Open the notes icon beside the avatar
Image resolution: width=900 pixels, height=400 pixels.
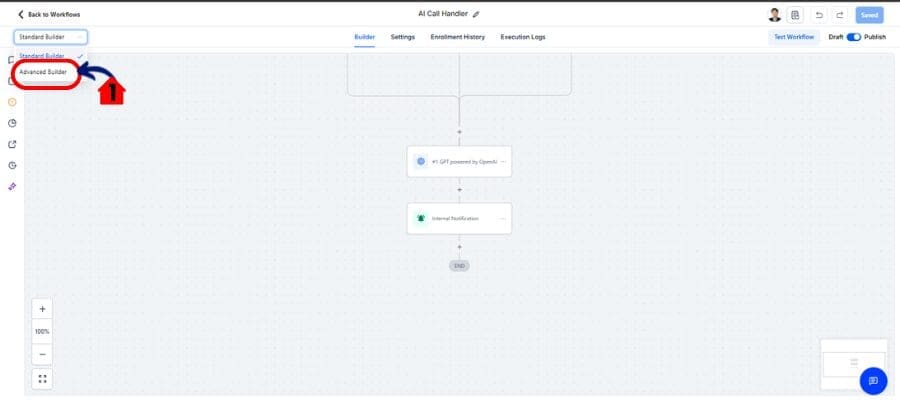796,15
